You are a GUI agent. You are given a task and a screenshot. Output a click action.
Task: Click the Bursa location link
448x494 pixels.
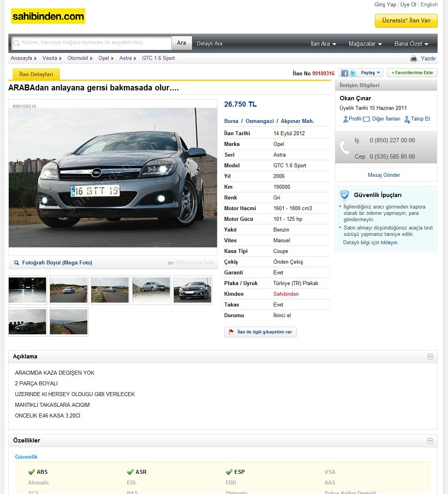point(231,121)
